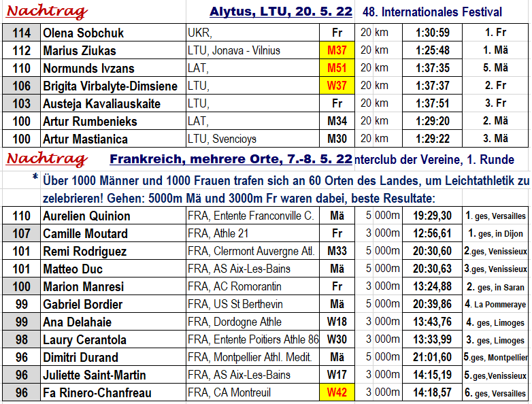The height and width of the screenshot is (404, 532).
Task: Select the time cell '1:30:59'
Action: (x=432, y=33)
